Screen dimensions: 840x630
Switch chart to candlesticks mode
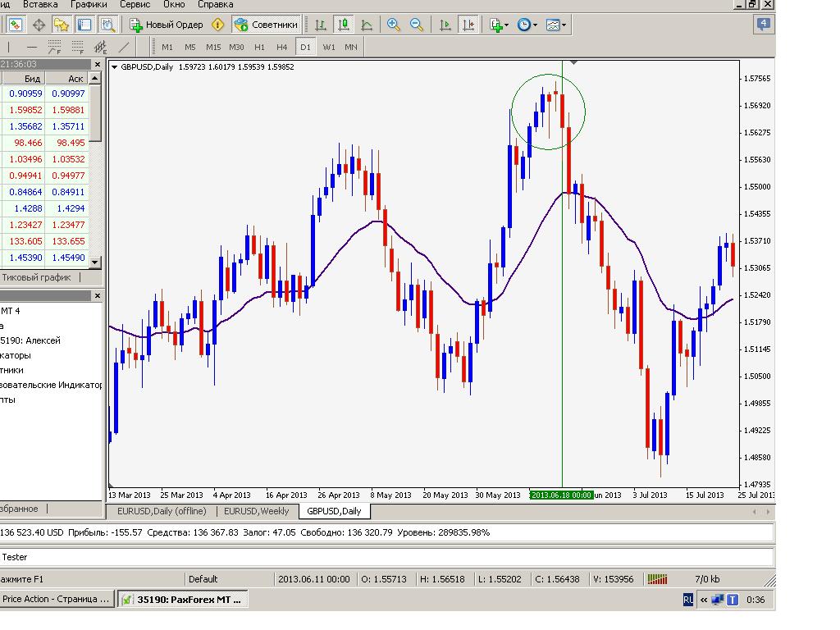point(344,25)
